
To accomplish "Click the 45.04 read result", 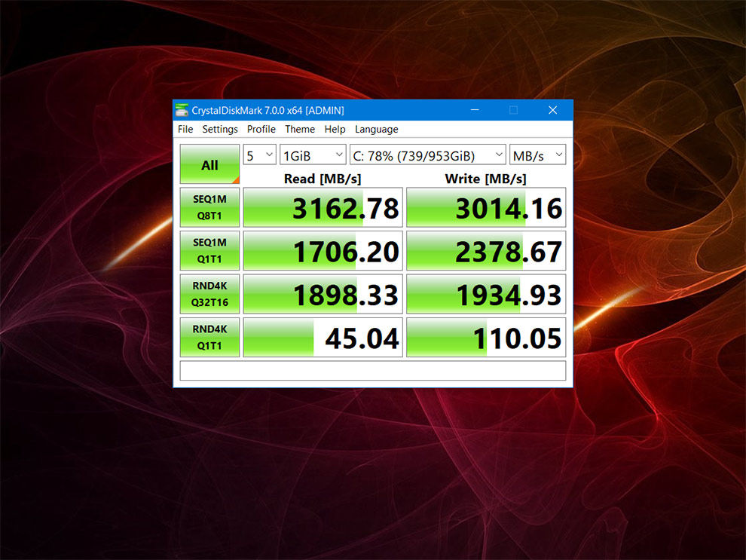I will (x=323, y=338).
